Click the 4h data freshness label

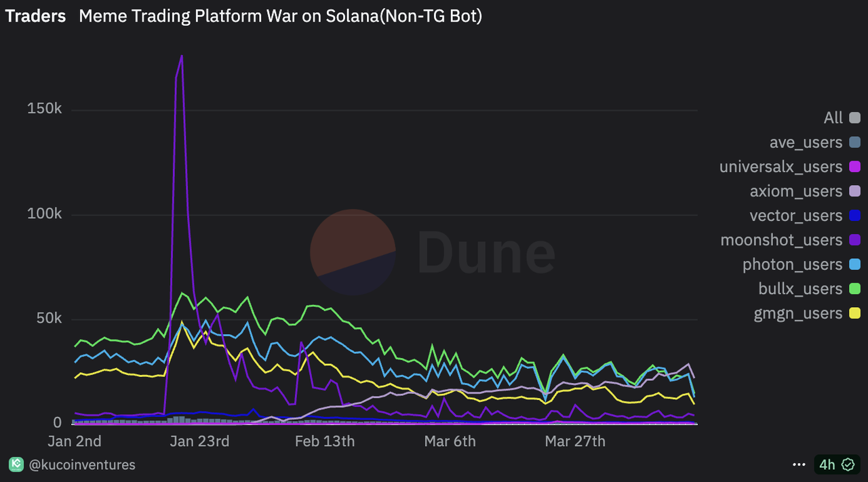click(x=827, y=464)
